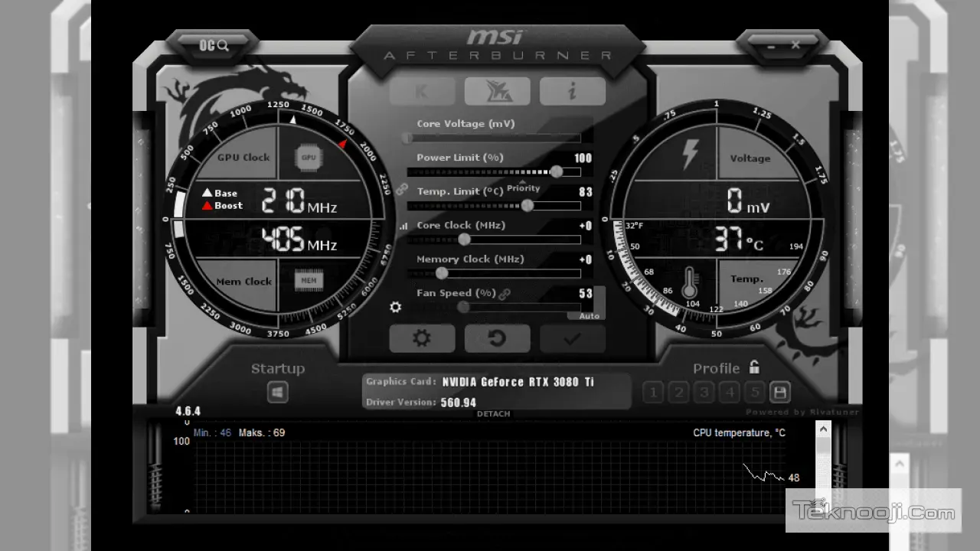Screen dimensions: 980x551
Task: Apply settings with the checkmark button
Action: click(572, 338)
